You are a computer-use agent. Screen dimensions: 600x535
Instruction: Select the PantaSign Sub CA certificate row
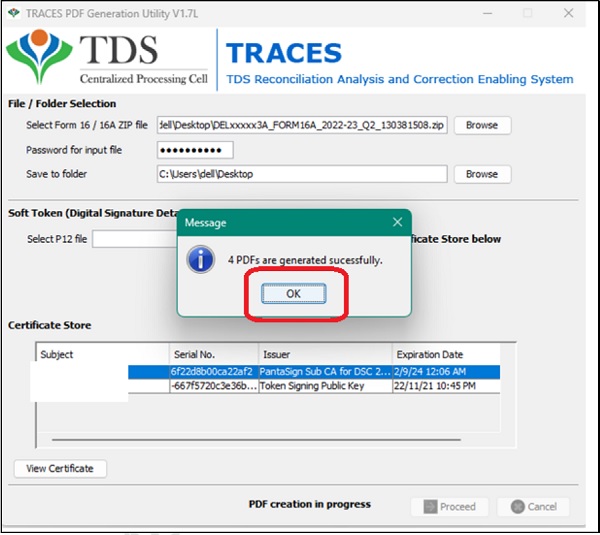point(314,372)
